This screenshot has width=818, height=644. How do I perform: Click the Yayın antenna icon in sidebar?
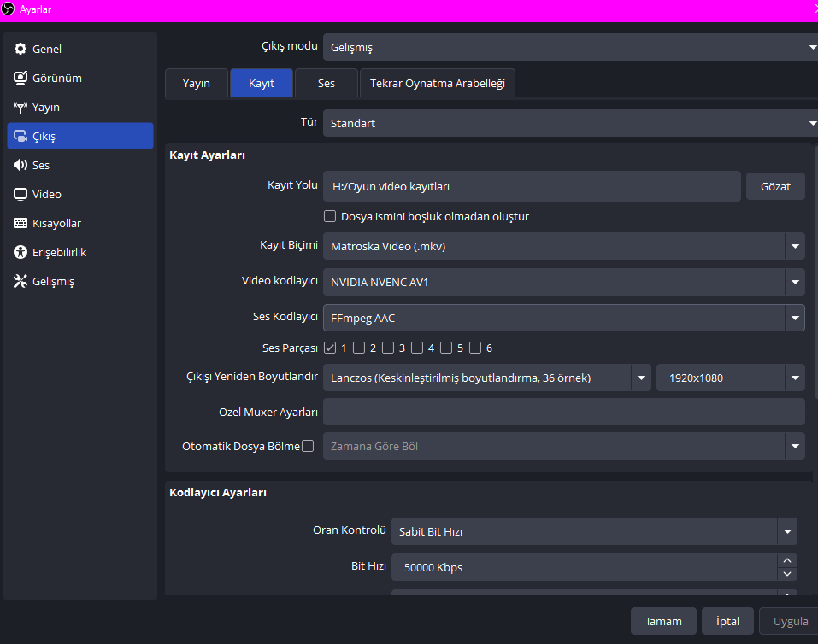21,108
